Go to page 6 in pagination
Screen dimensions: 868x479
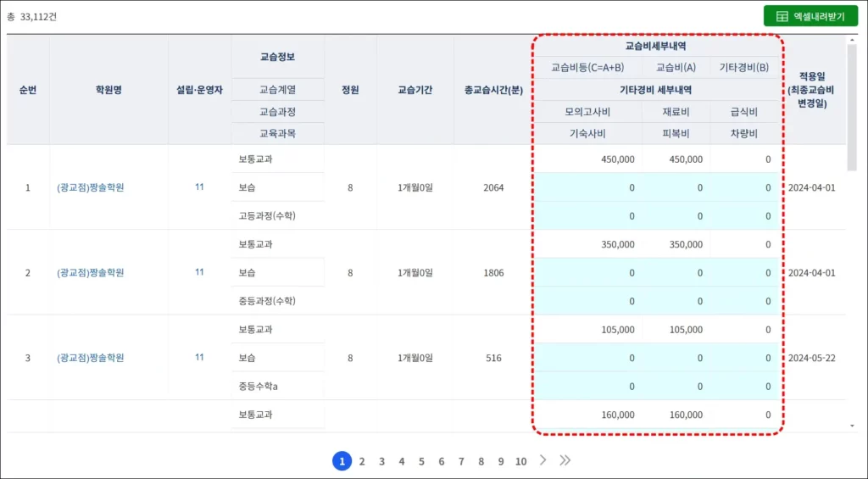[441, 461]
